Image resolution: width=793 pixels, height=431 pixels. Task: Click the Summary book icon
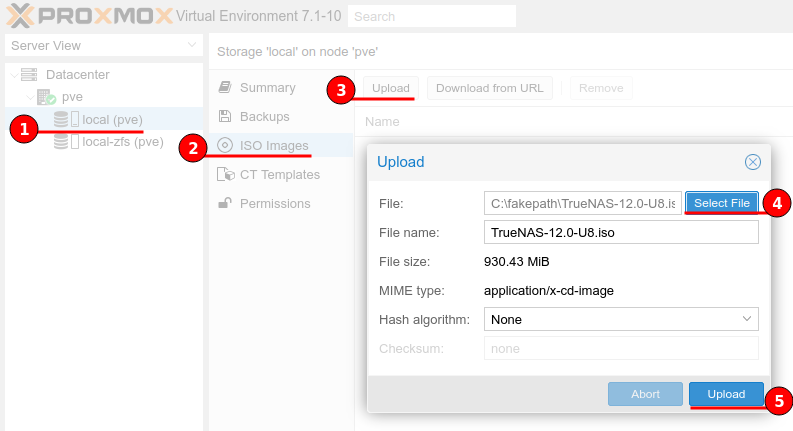tap(225, 87)
